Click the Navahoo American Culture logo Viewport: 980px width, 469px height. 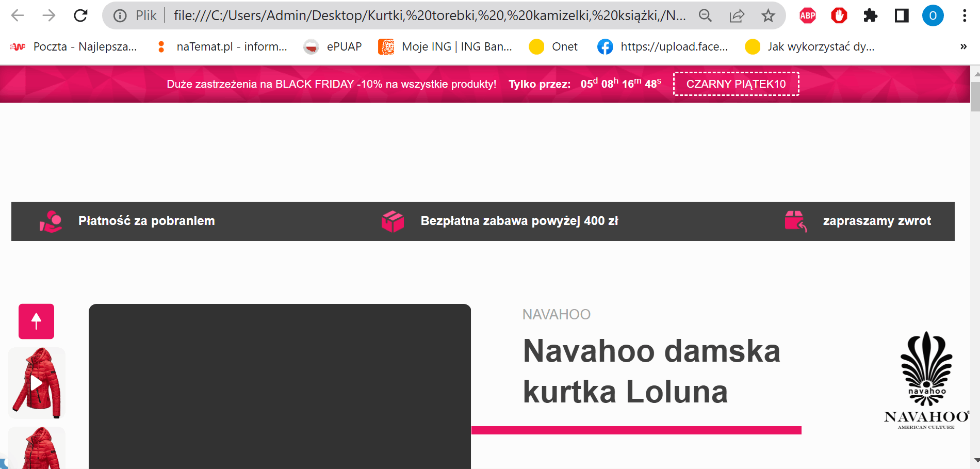click(927, 380)
